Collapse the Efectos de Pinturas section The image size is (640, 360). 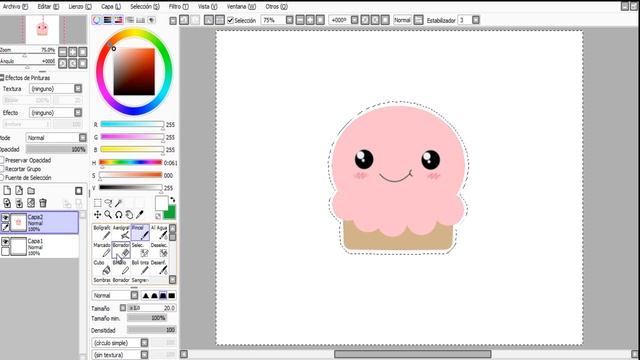[x=2, y=78]
